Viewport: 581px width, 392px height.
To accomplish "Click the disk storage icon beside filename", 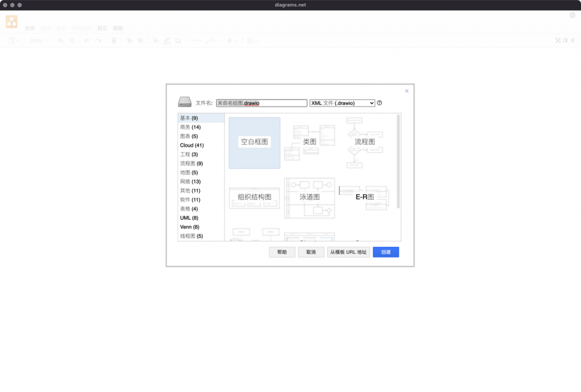I will point(185,103).
